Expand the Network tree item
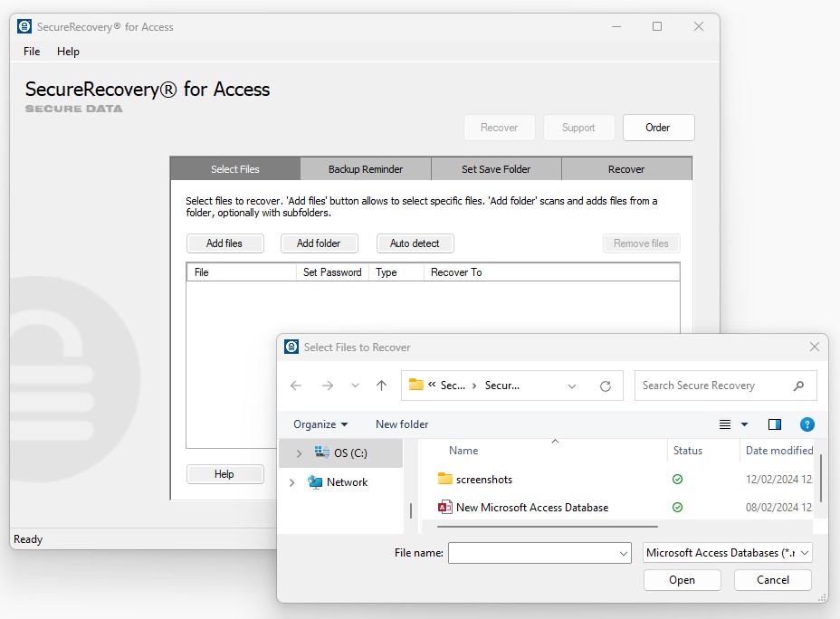Image resolution: width=840 pixels, height=619 pixels. (x=291, y=481)
